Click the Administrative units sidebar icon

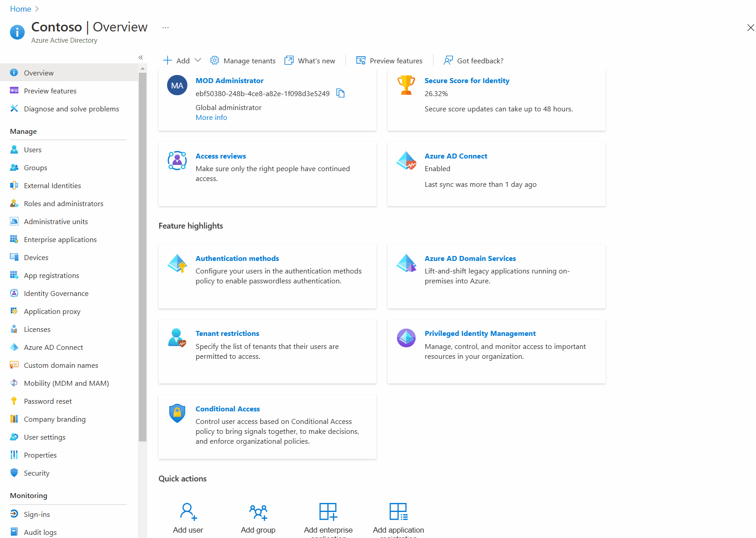pos(14,221)
